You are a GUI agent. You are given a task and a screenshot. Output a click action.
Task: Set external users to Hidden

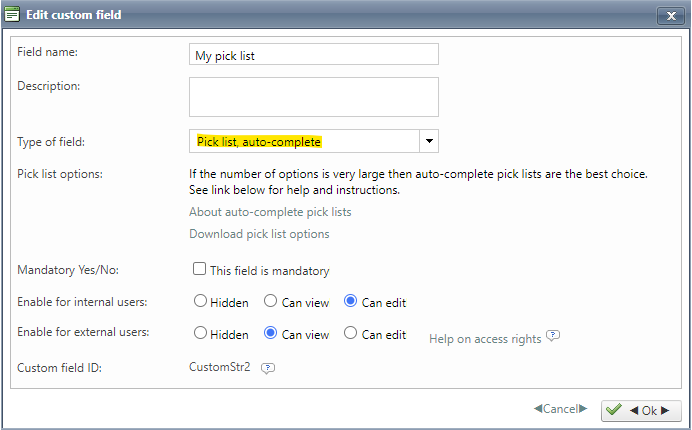point(200,334)
